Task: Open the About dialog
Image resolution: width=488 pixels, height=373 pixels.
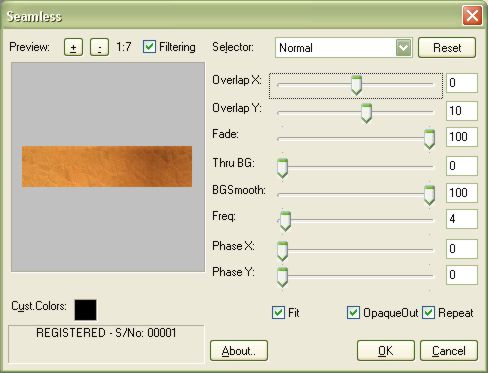Action: coord(239,351)
